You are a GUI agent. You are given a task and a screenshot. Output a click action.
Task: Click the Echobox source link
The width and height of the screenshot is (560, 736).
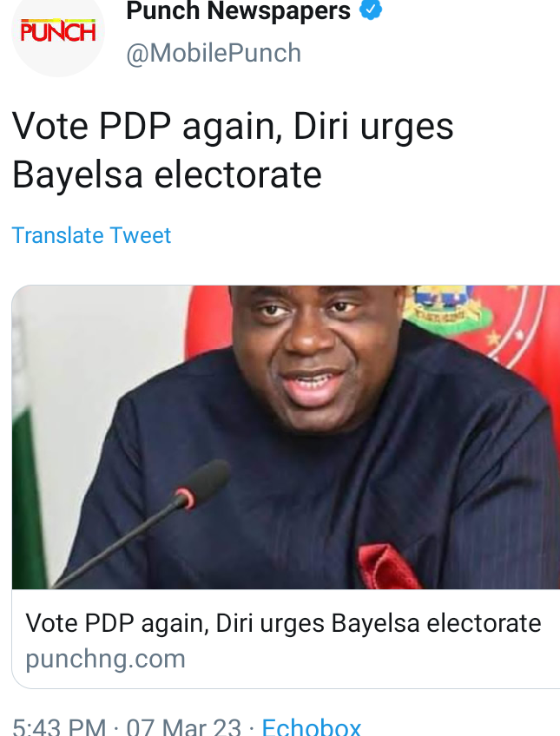[x=311, y=726]
